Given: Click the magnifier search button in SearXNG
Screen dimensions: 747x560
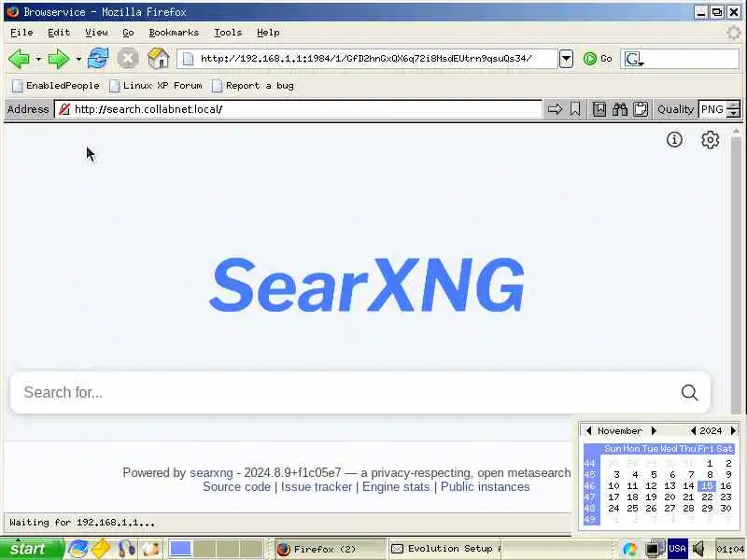Looking at the screenshot, I should [x=689, y=392].
